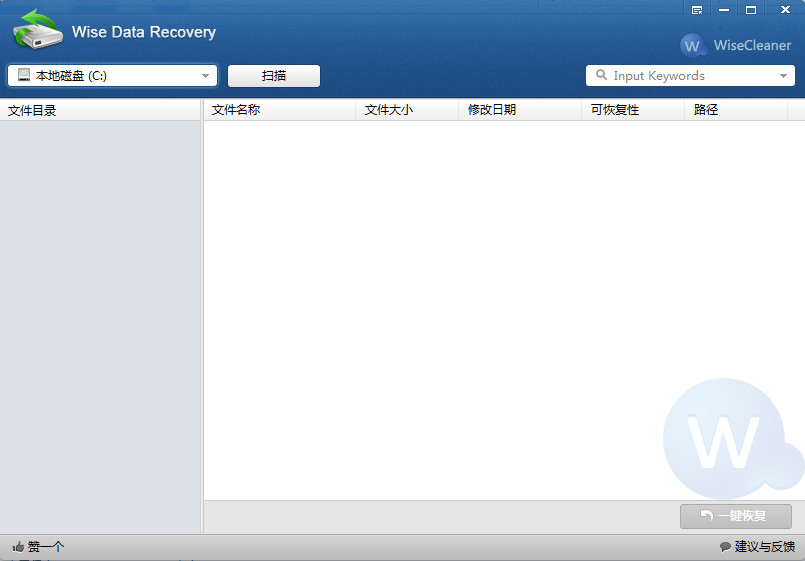Click the 文件目录 panel header
This screenshot has width=805, height=561.
(x=100, y=110)
